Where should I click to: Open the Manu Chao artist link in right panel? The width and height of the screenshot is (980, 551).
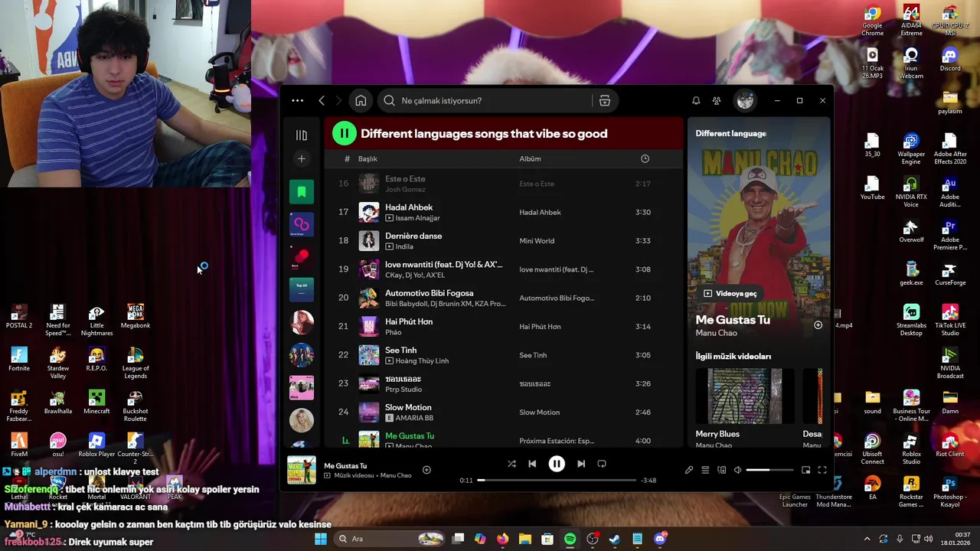pyautogui.click(x=716, y=333)
